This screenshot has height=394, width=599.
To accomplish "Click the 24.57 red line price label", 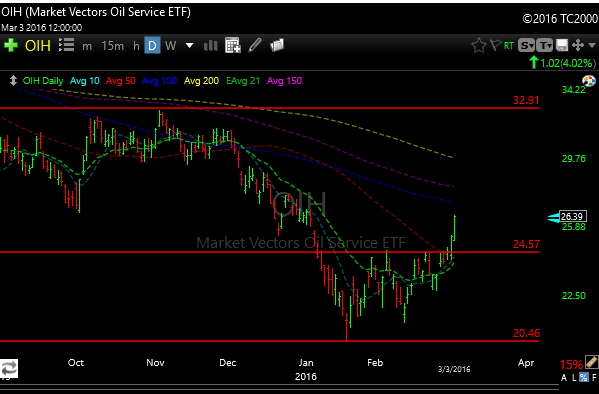I will [x=526, y=244].
